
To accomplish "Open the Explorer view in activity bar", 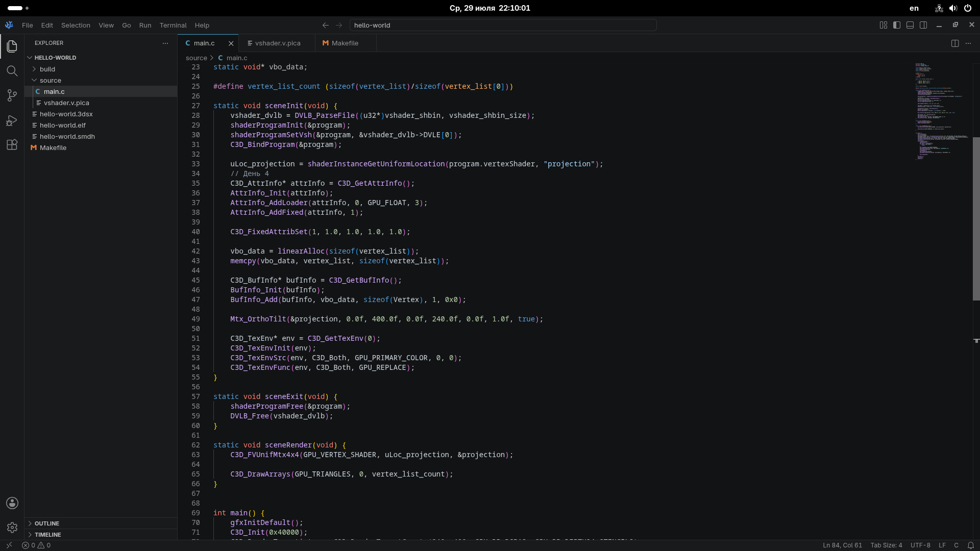I will pos(12,46).
